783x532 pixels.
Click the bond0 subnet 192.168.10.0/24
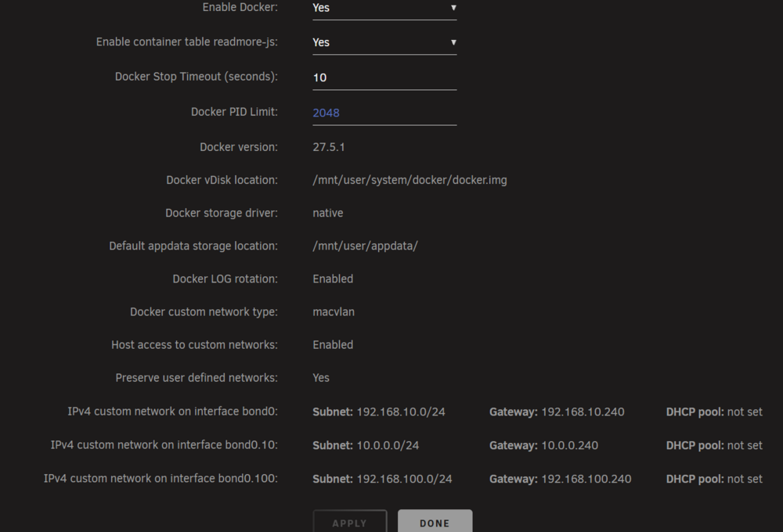coord(400,412)
